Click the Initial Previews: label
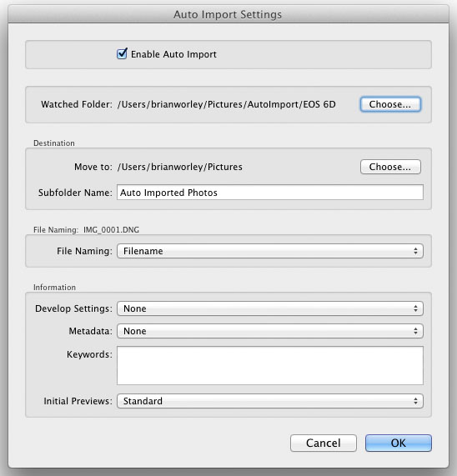 78,401
